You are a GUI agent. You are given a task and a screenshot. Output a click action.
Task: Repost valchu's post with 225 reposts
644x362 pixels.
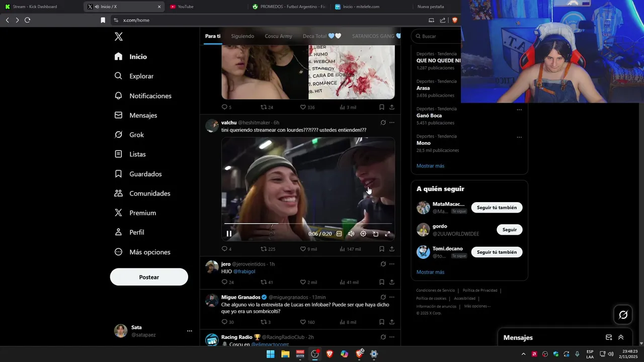[268, 249]
